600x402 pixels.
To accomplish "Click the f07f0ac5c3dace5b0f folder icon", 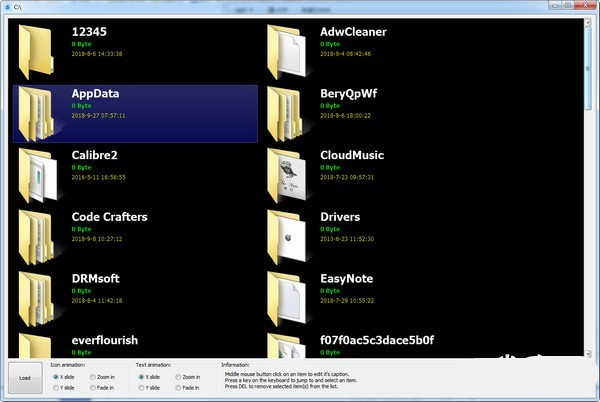I will coord(287,345).
